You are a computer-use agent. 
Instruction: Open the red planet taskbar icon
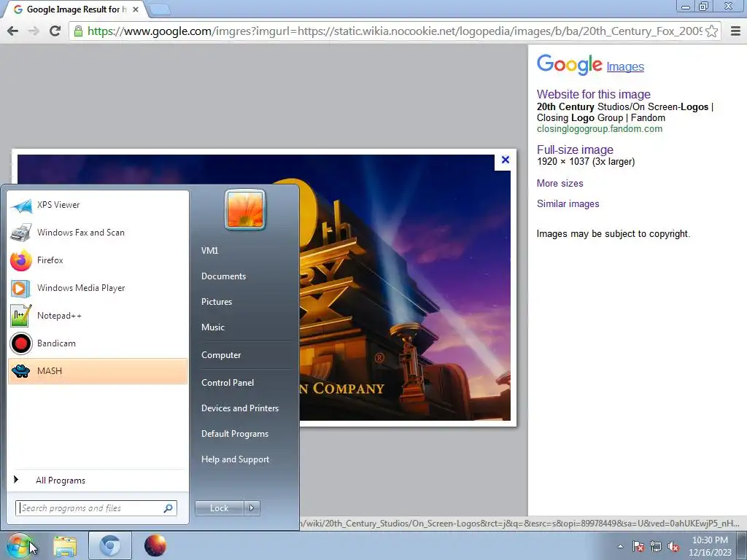[155, 545]
